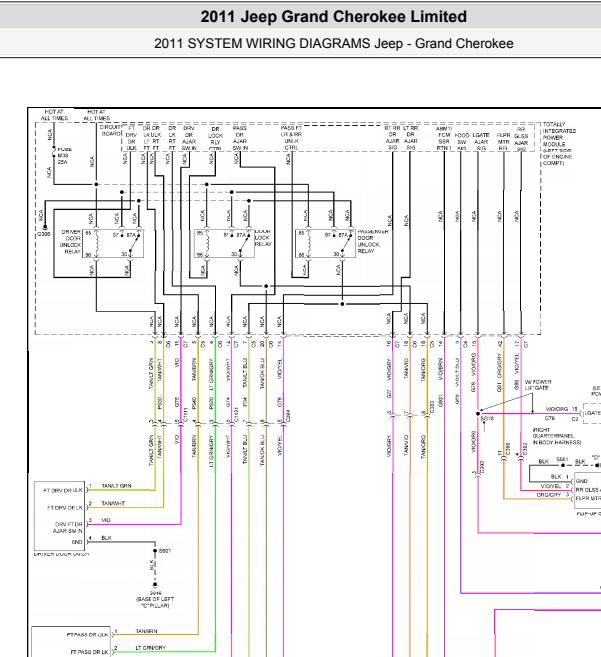Click the 'FT DRV DR LK' terminal label
Screen dimensions: 601x657
(65, 507)
